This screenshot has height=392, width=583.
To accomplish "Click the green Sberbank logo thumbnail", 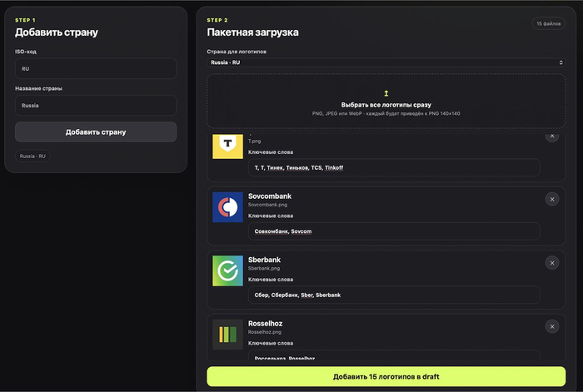I will [x=227, y=270].
